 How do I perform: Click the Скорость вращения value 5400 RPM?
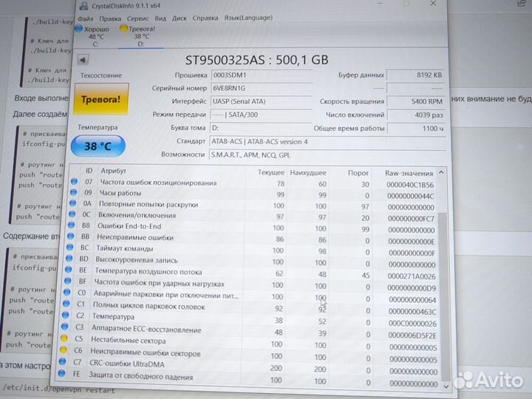[x=415, y=101]
